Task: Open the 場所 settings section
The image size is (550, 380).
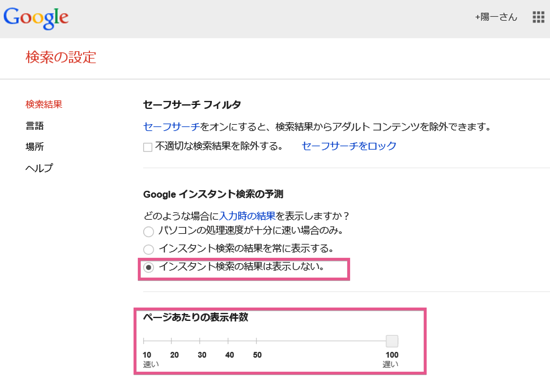Action: tap(34, 147)
